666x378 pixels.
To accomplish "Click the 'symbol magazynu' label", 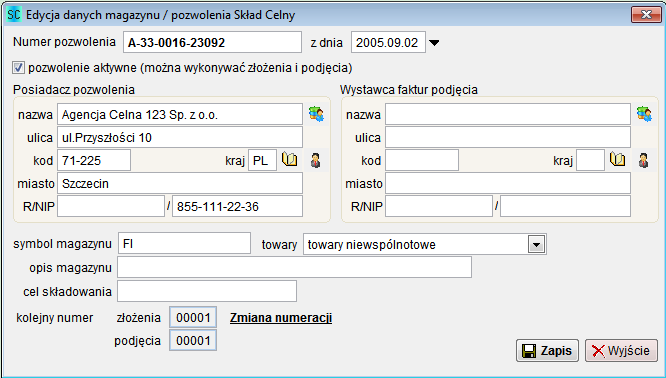I will pos(62,244).
